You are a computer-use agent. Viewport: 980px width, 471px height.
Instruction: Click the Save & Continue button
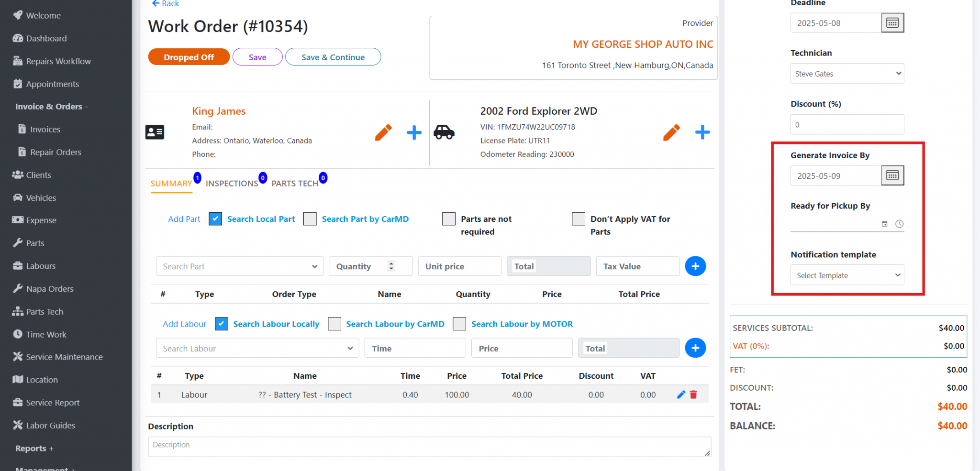pos(333,57)
